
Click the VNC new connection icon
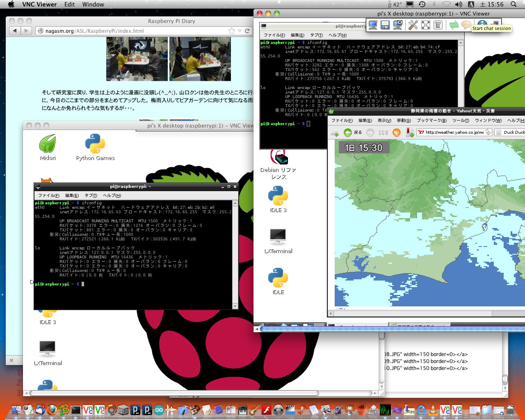(x=372, y=25)
